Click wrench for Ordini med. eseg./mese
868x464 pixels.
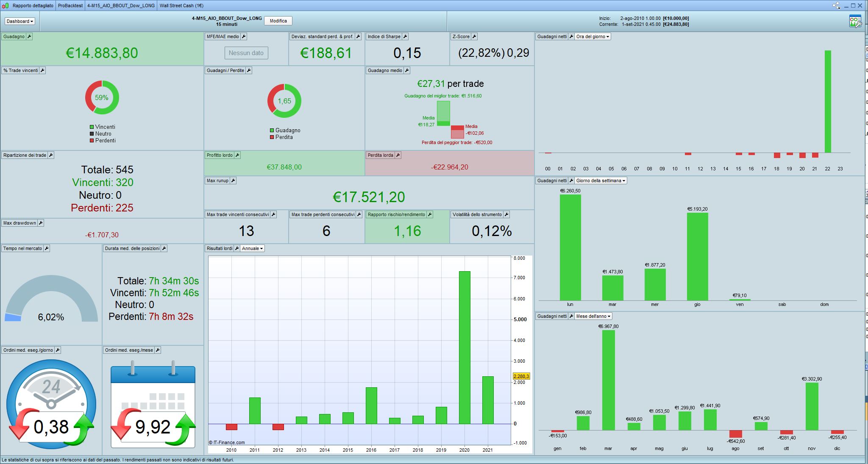(158, 350)
